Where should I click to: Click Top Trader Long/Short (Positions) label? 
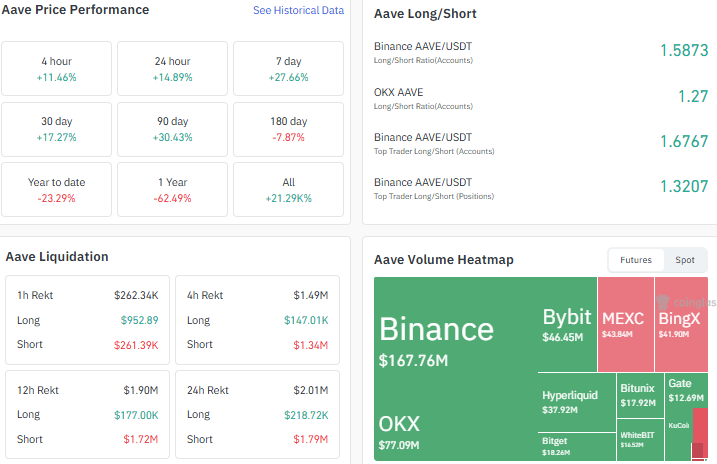(434, 196)
